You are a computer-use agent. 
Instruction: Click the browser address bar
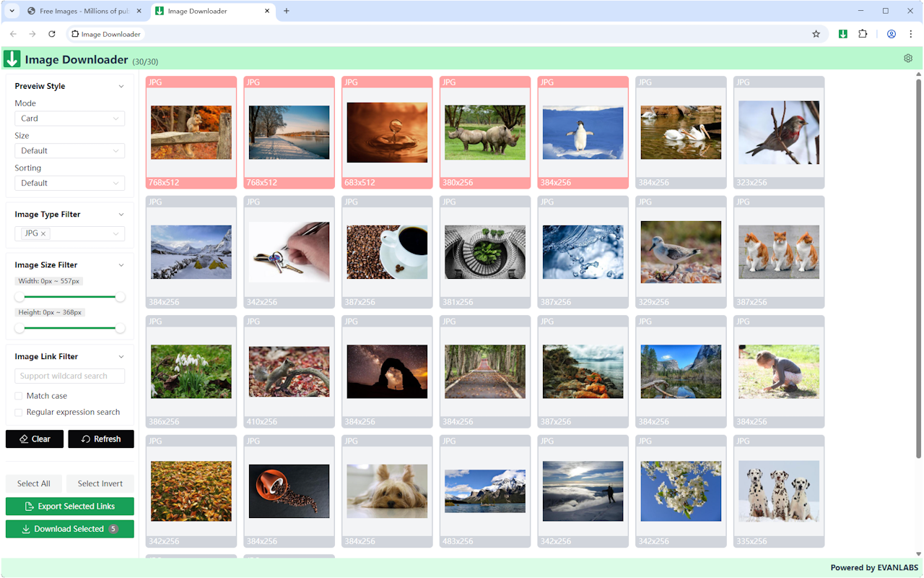[448, 34]
